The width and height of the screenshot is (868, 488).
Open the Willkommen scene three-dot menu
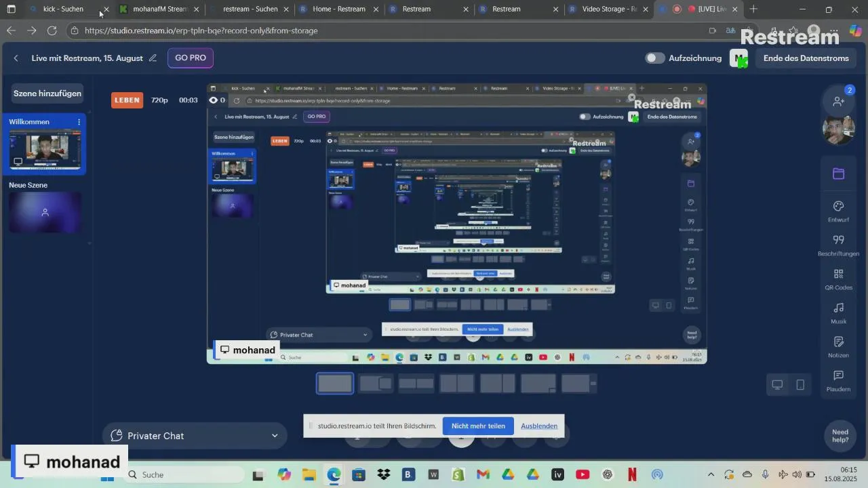click(x=79, y=122)
